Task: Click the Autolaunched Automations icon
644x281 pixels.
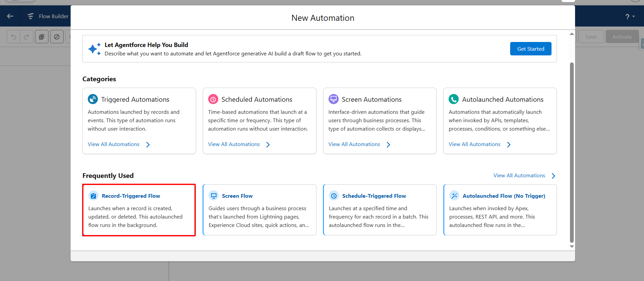Action: point(454,99)
